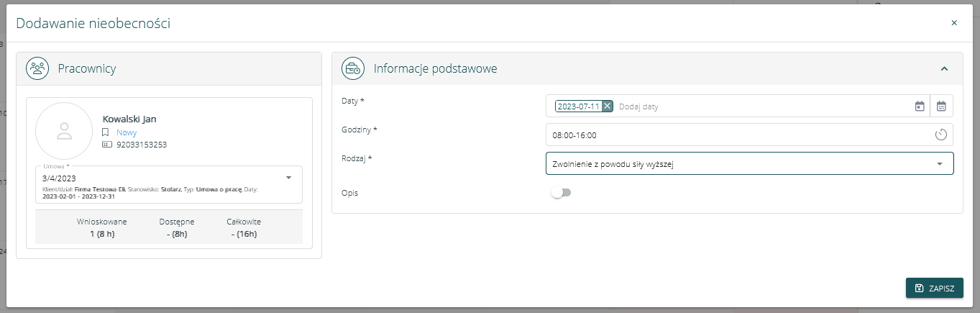
Task: Click the Dostępne hours summary value
Action: (176, 233)
